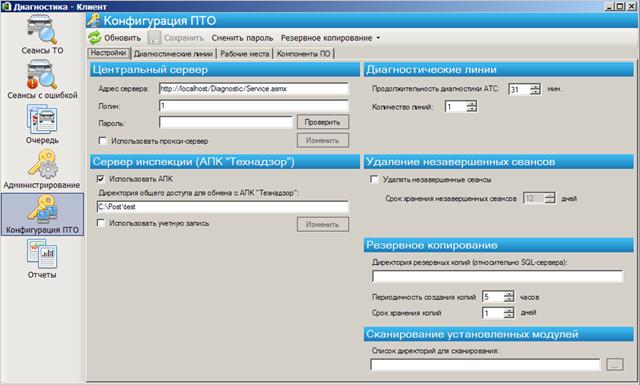Click the browse button with ellipsis

click(x=615, y=365)
